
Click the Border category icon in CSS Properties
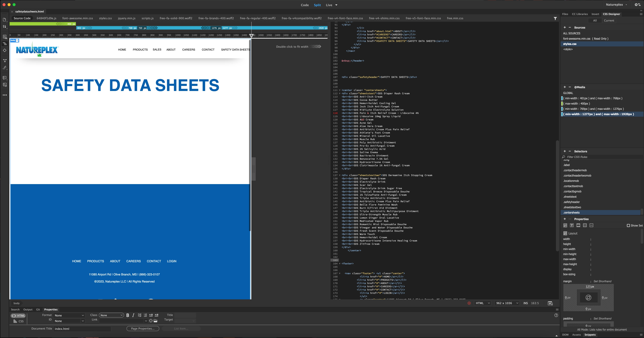point(578,225)
